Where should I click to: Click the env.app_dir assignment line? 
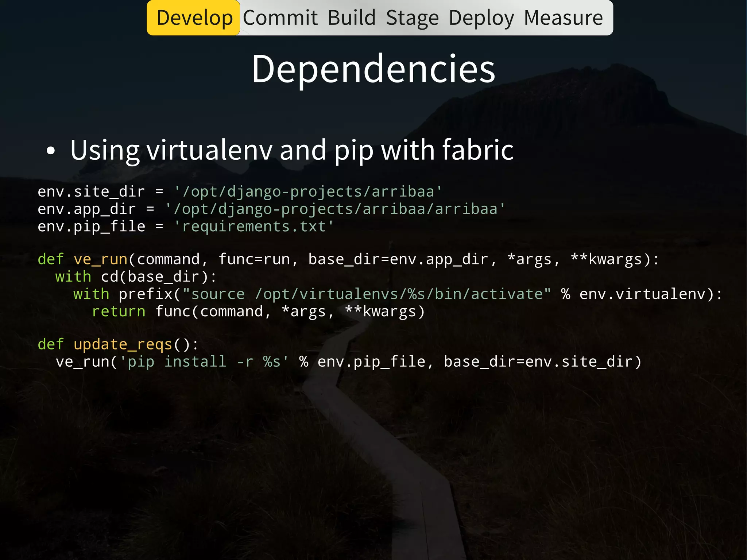point(272,209)
